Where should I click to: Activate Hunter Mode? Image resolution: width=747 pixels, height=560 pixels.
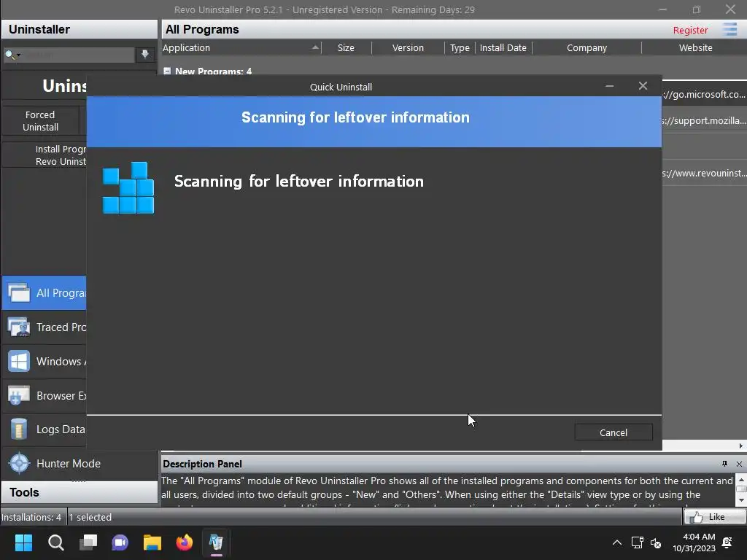[79, 463]
